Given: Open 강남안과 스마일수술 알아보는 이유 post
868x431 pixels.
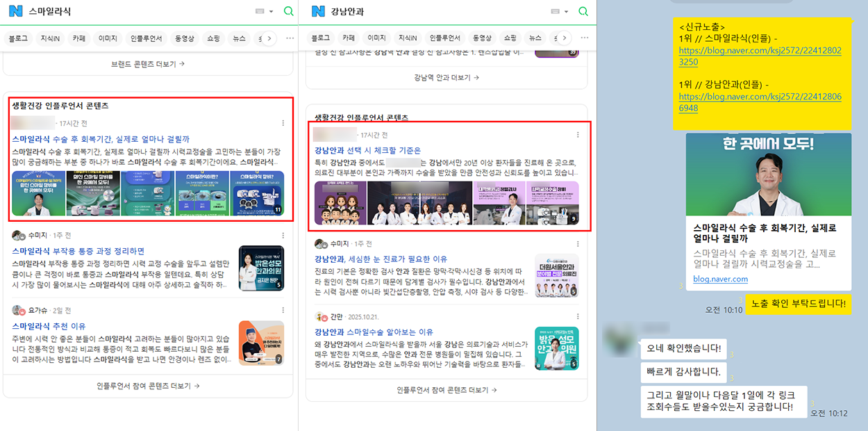Looking at the screenshot, I should coord(374,332).
